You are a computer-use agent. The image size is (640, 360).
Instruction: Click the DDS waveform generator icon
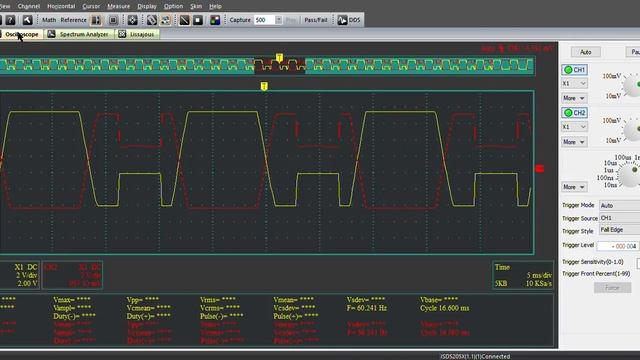pos(342,20)
